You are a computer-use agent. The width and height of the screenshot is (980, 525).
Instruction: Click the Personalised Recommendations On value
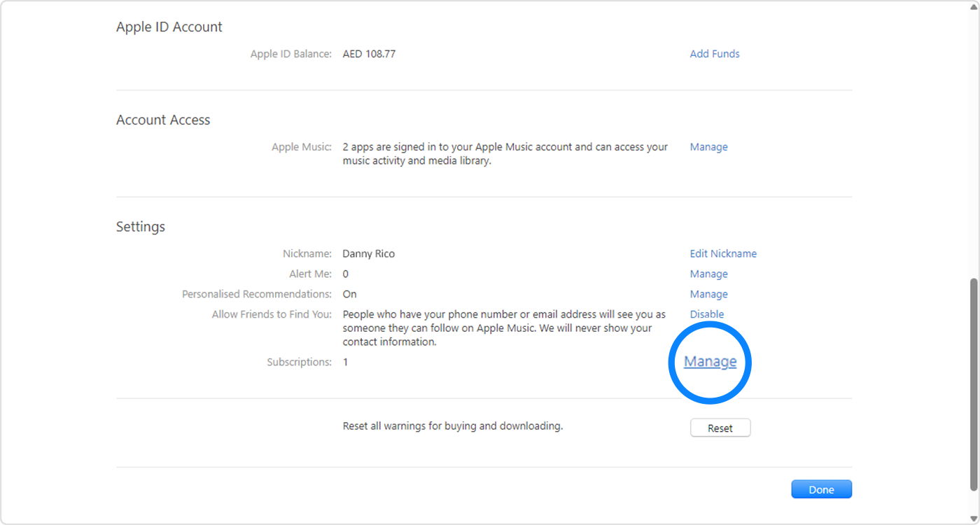point(349,294)
